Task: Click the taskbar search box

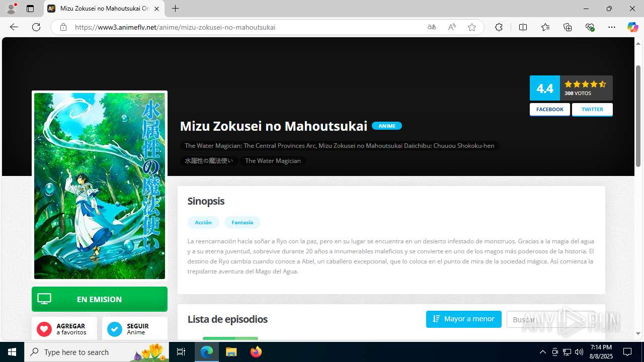Action: click(x=98, y=352)
